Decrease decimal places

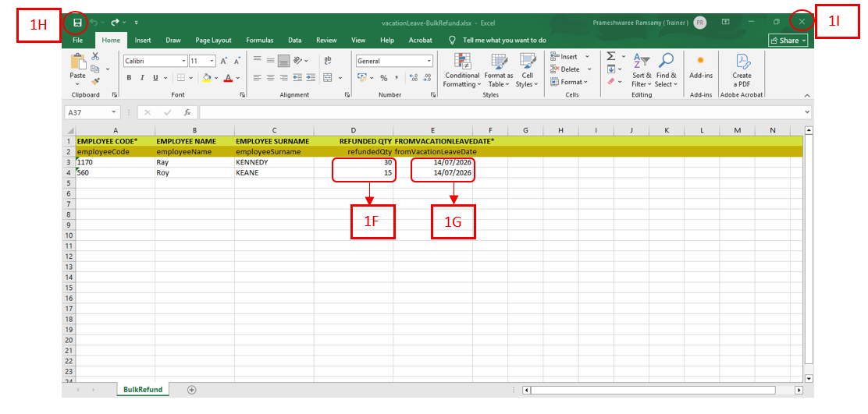tap(427, 78)
